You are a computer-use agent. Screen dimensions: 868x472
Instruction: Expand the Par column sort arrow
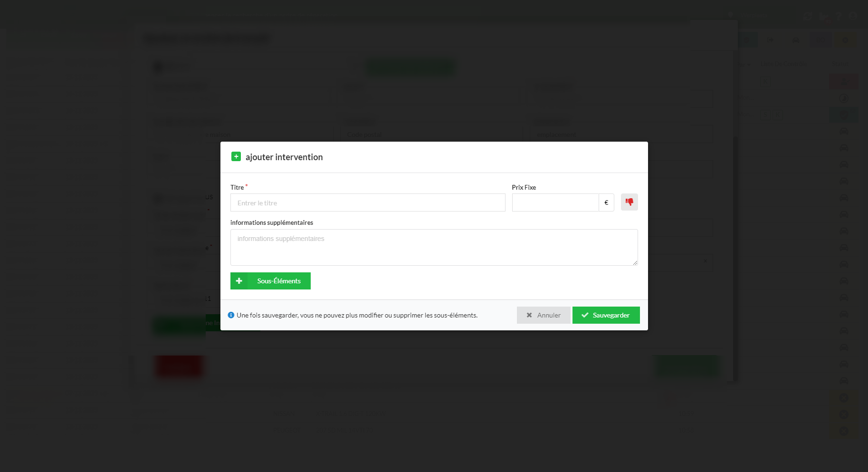(x=749, y=65)
